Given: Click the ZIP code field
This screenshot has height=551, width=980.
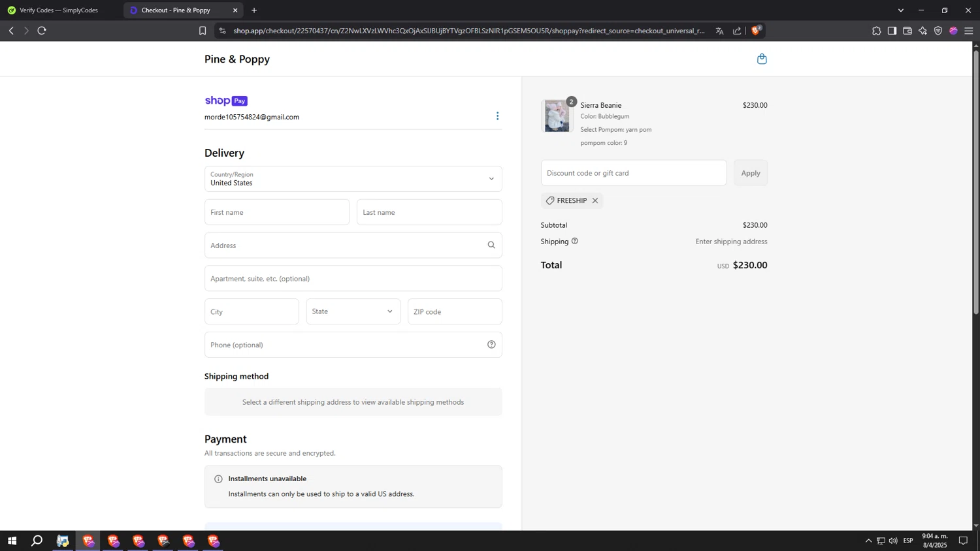Looking at the screenshot, I should click(455, 311).
